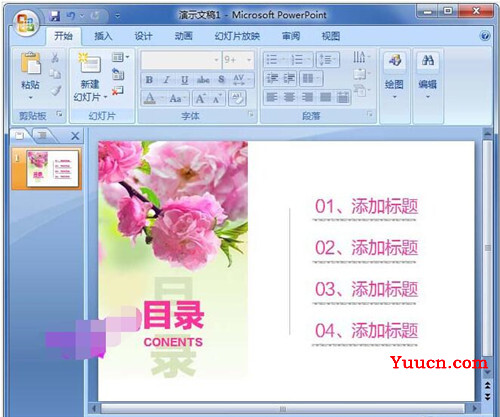Image resolution: width=500 pixels, height=417 pixels.
Task: Reset the slide icon
Action: click(x=118, y=74)
